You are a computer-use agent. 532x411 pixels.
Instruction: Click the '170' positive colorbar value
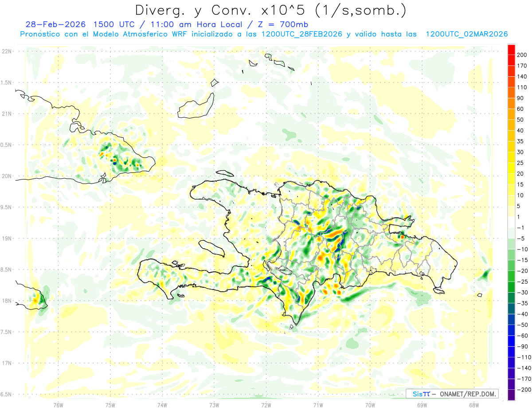(522, 66)
